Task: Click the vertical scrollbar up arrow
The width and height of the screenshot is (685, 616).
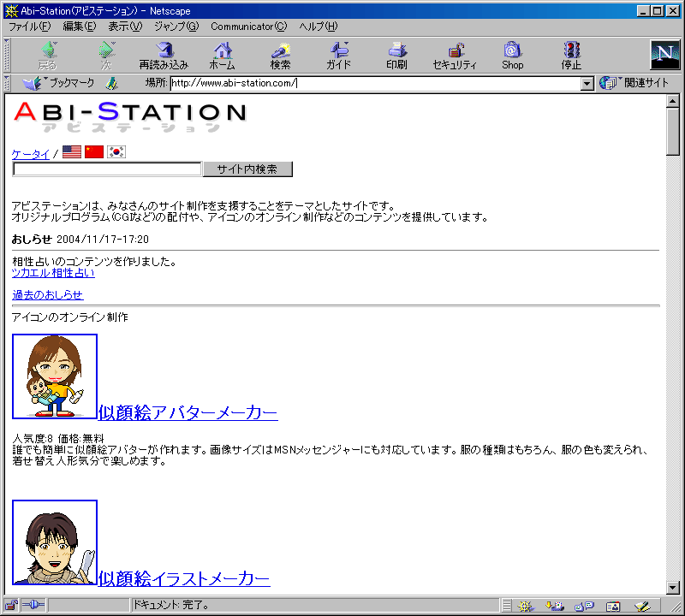Action: tap(673, 101)
